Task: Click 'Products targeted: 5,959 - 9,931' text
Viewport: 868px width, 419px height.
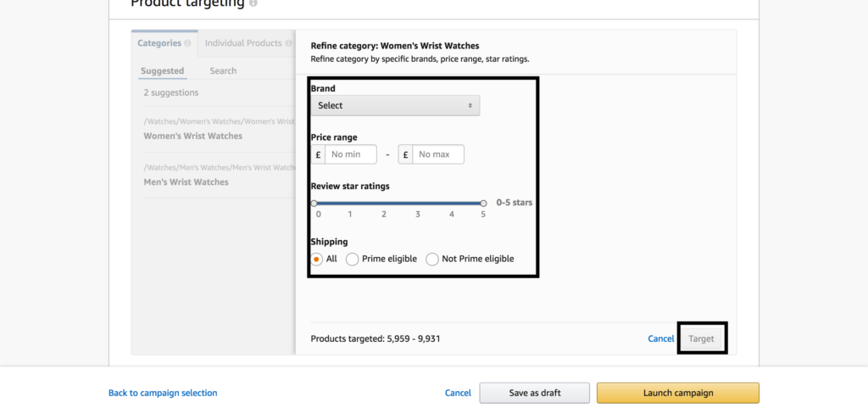Action: click(x=376, y=338)
